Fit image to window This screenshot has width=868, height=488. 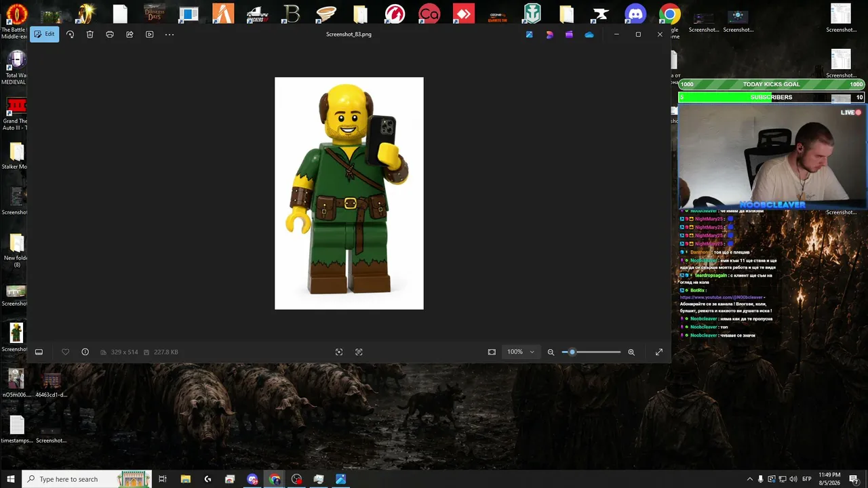(x=492, y=352)
